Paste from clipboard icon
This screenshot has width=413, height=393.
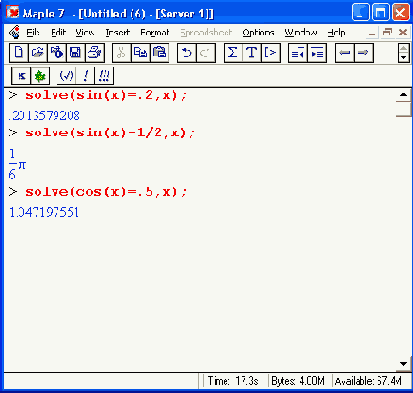click(160, 53)
